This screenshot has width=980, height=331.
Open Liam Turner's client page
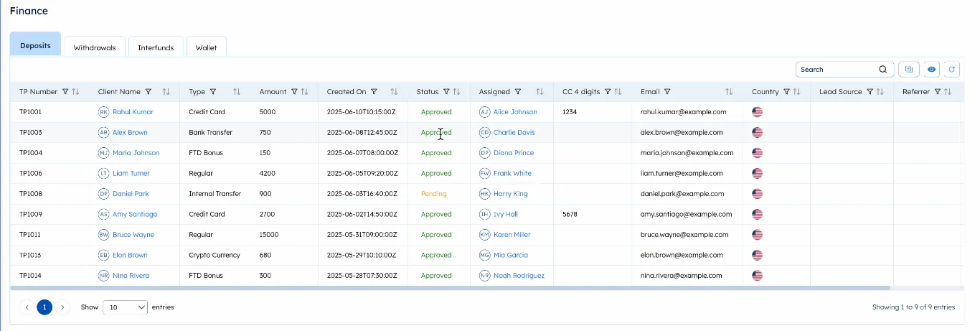131,173
